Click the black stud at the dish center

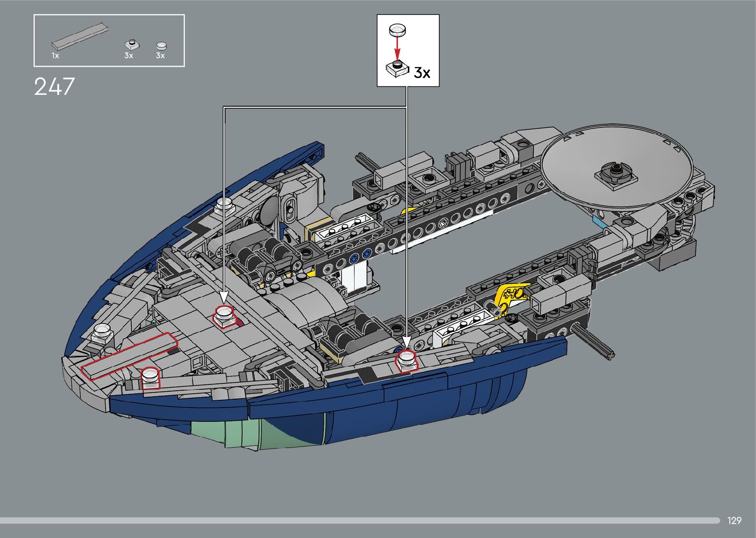pyautogui.click(x=615, y=171)
